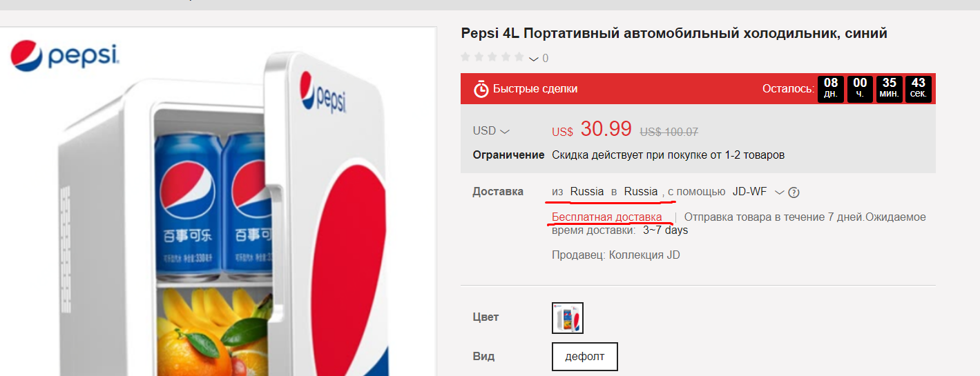Click the days countdown box
Image resolution: width=980 pixels, height=376 pixels.
pyautogui.click(x=831, y=88)
